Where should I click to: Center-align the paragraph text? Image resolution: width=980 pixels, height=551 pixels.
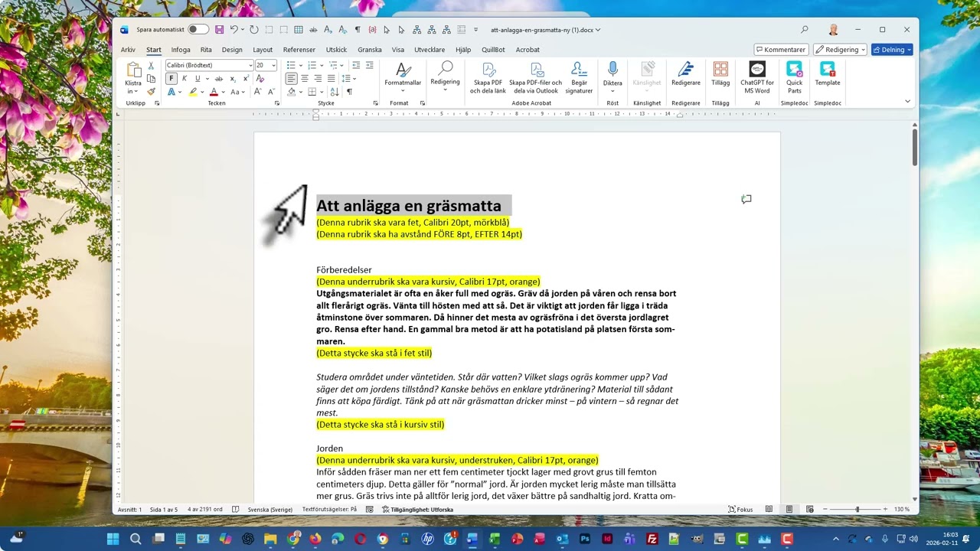(x=305, y=78)
